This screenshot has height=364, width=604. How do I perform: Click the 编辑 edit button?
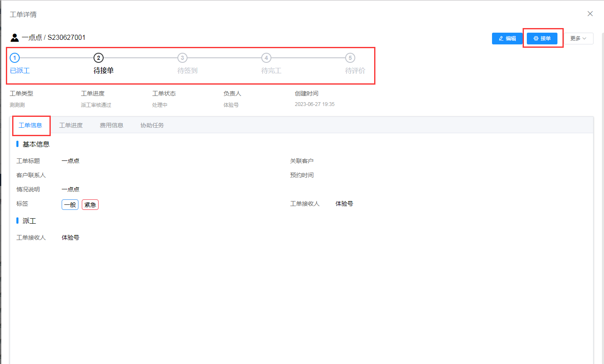pos(507,39)
